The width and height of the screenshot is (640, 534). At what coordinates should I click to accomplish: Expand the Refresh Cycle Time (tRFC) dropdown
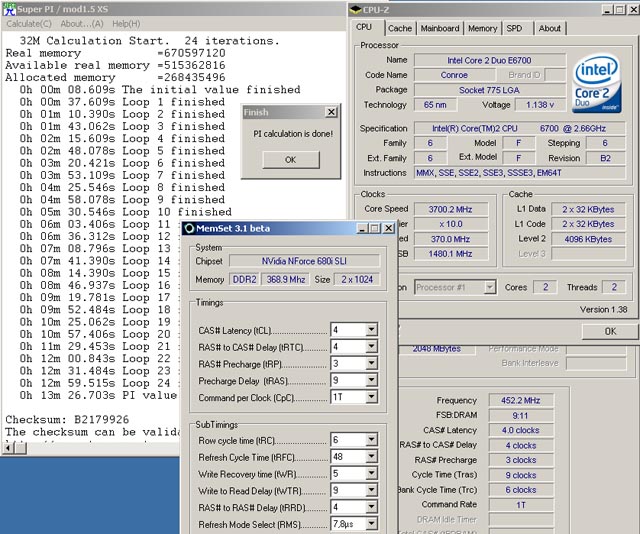click(371, 456)
